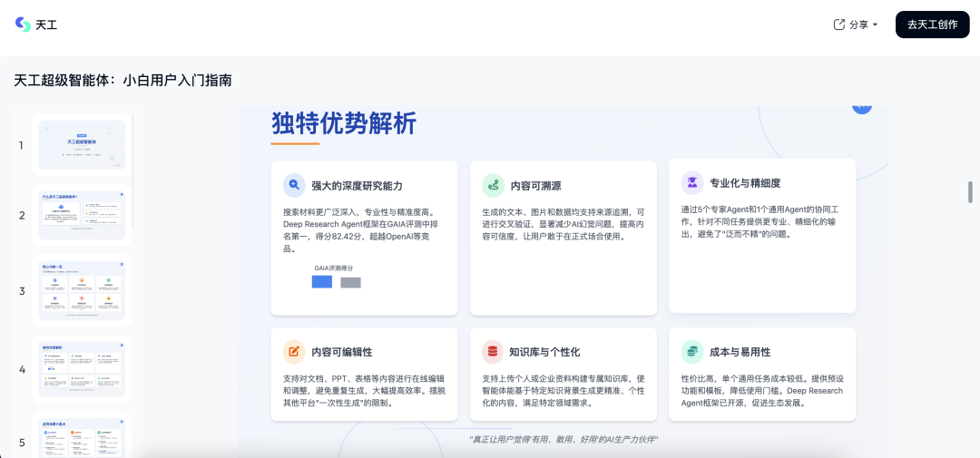
Task: Click the 独特优势解析 slide heading
Action: point(344,123)
